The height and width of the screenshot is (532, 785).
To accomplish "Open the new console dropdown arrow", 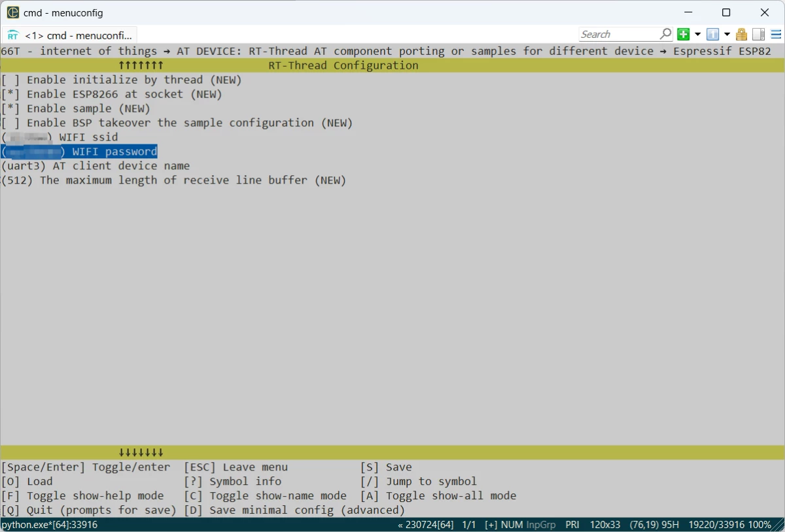I will [697, 34].
